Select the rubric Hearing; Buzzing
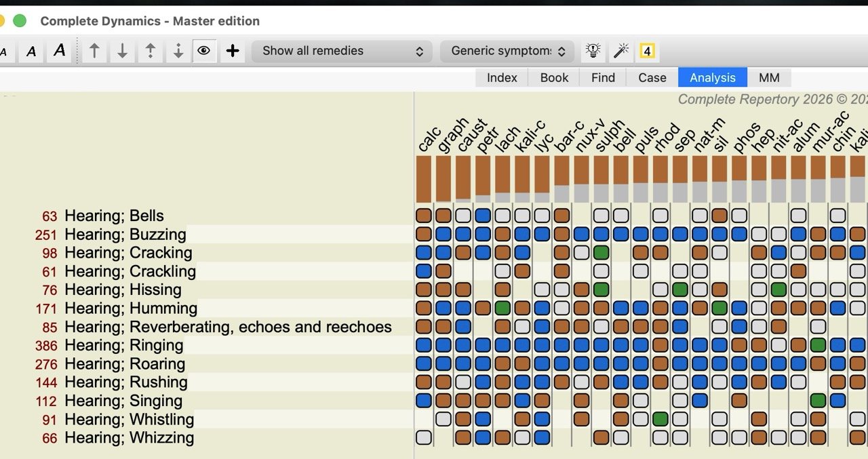 (124, 234)
